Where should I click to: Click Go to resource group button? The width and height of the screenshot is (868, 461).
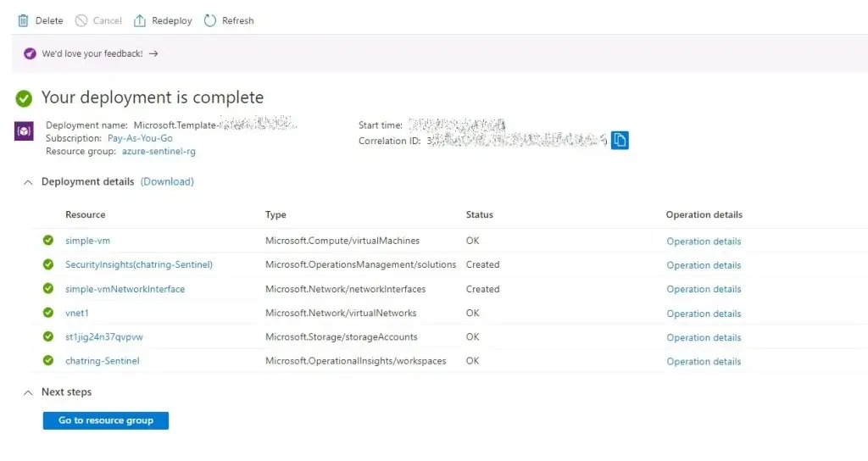[106, 420]
